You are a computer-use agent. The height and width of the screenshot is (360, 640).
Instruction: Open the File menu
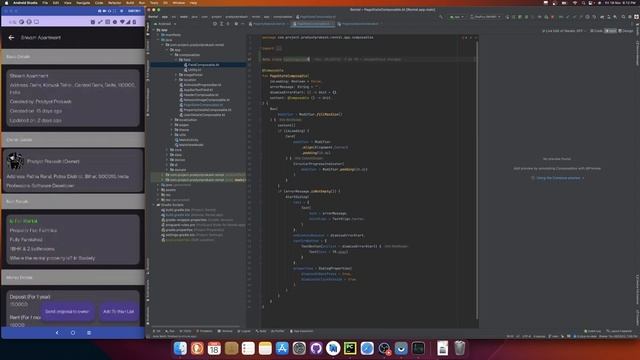(x=45, y=2)
